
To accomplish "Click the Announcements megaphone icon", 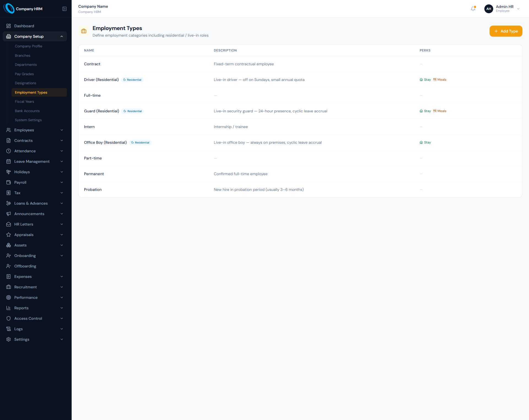I will [x=9, y=214].
